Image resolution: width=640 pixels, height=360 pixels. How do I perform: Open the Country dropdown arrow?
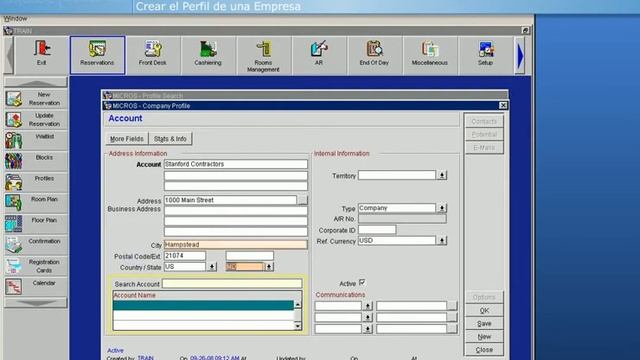[x=212, y=267]
